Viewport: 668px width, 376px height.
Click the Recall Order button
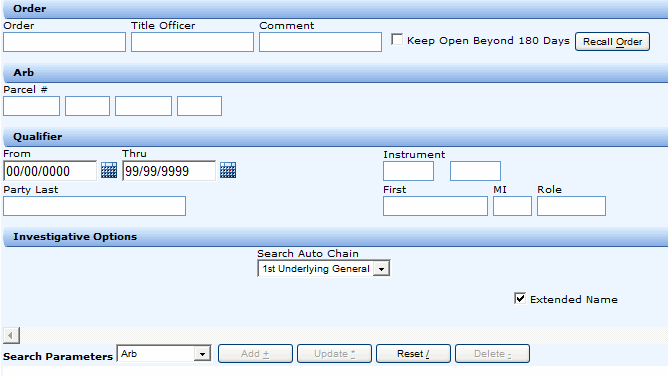612,42
